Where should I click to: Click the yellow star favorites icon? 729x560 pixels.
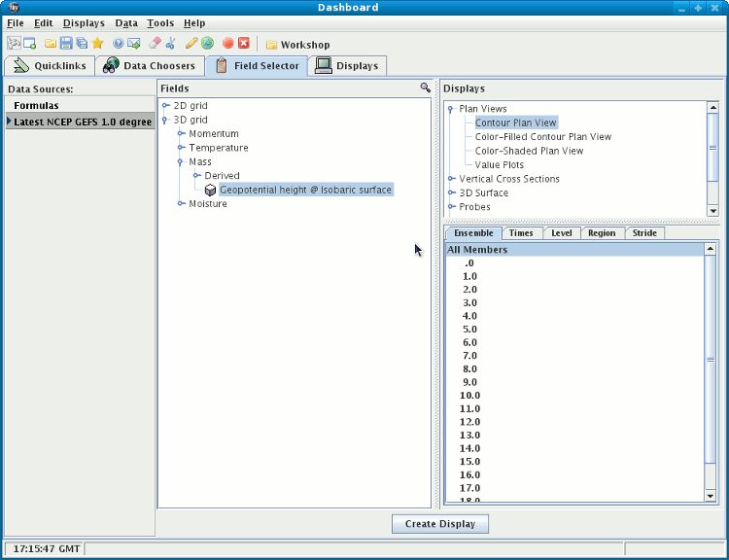(x=97, y=44)
